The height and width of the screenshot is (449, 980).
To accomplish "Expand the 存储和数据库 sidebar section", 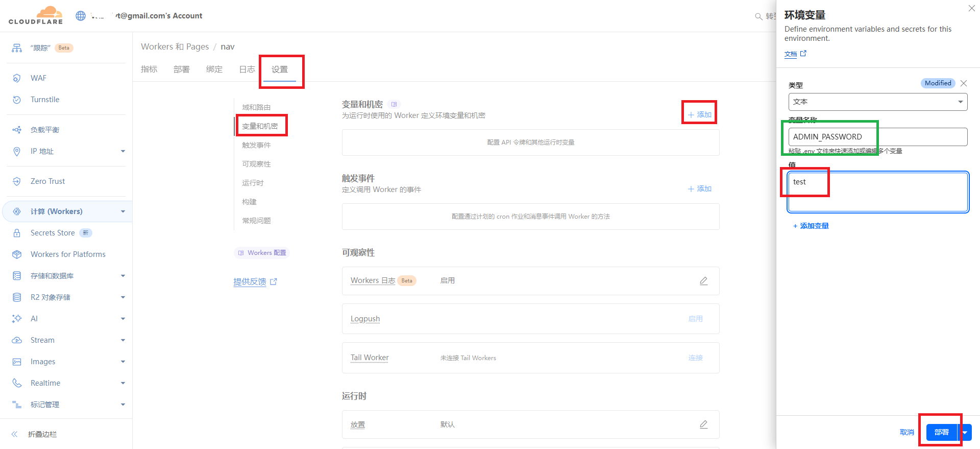I will point(122,276).
